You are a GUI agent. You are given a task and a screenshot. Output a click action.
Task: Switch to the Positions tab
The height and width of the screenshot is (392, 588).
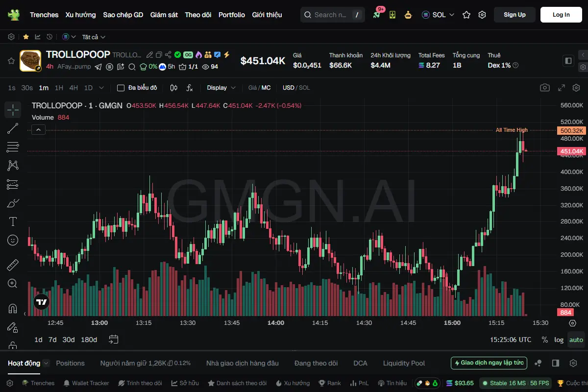70,363
